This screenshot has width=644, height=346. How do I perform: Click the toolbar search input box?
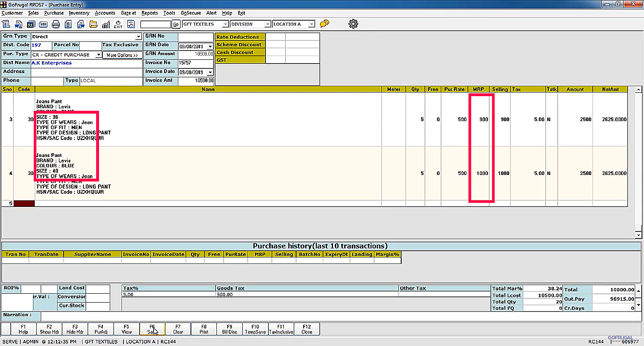[156, 24]
